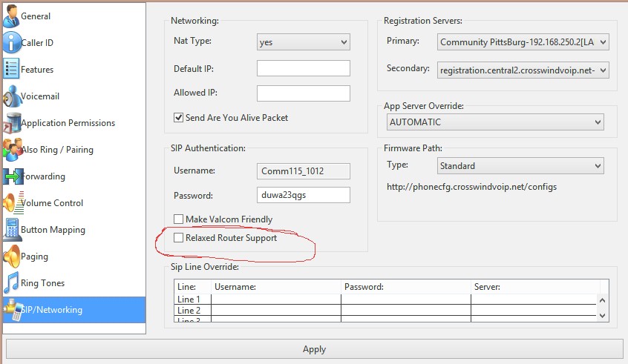Screen dimensions: 628x364
Task: Open the Nat Type dropdown
Action: 303,42
